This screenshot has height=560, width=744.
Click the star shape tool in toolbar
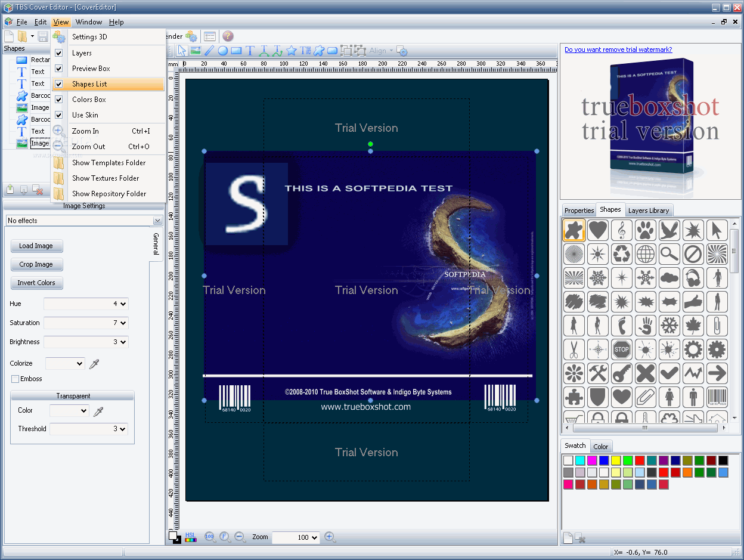coord(292,51)
